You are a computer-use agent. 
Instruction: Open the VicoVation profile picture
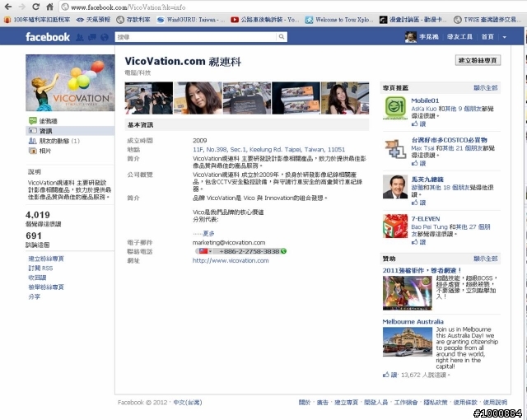coord(70,82)
